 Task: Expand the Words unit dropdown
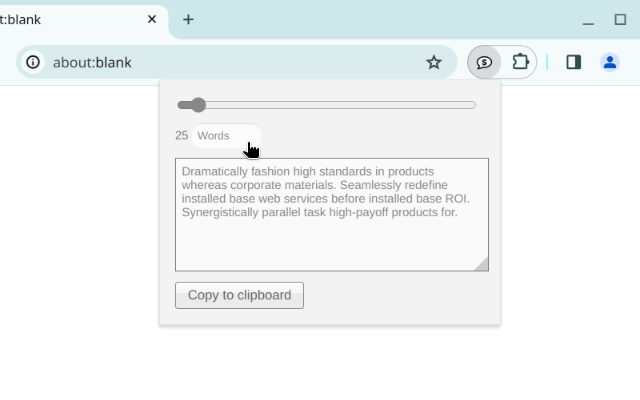pos(225,136)
